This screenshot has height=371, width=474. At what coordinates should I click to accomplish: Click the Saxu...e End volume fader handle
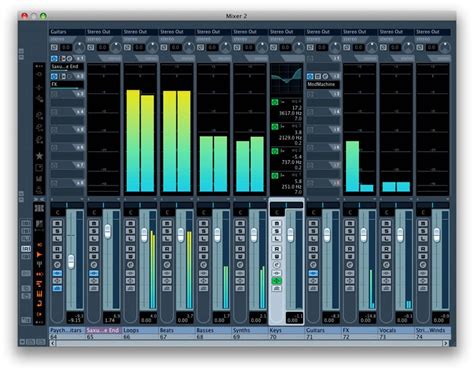tap(107, 231)
